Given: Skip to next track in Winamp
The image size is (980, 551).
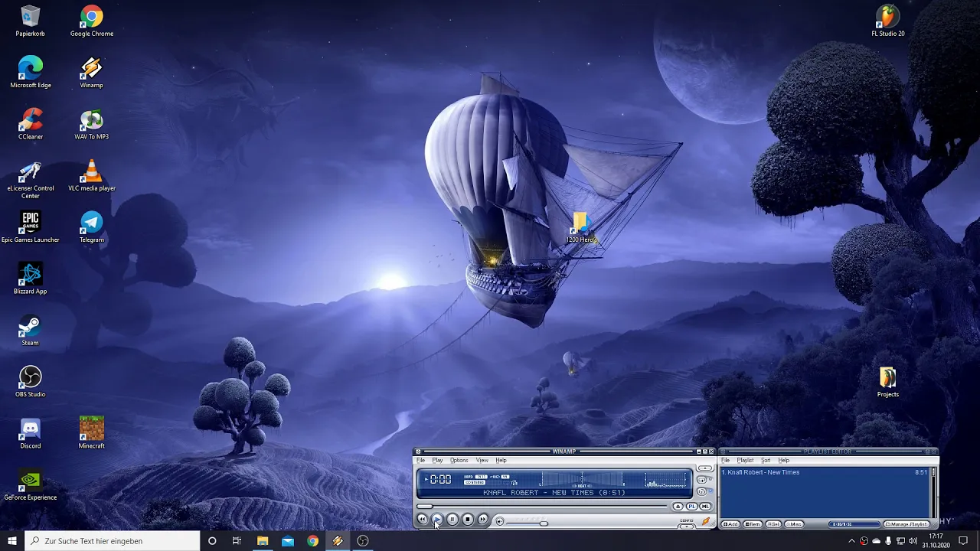Looking at the screenshot, I should click(483, 519).
